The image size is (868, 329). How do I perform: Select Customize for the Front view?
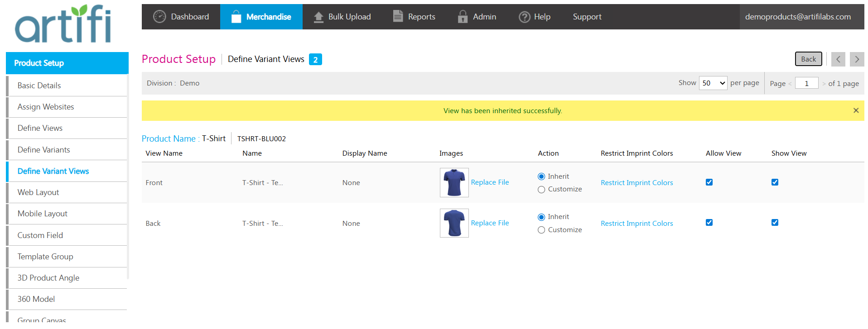click(541, 190)
